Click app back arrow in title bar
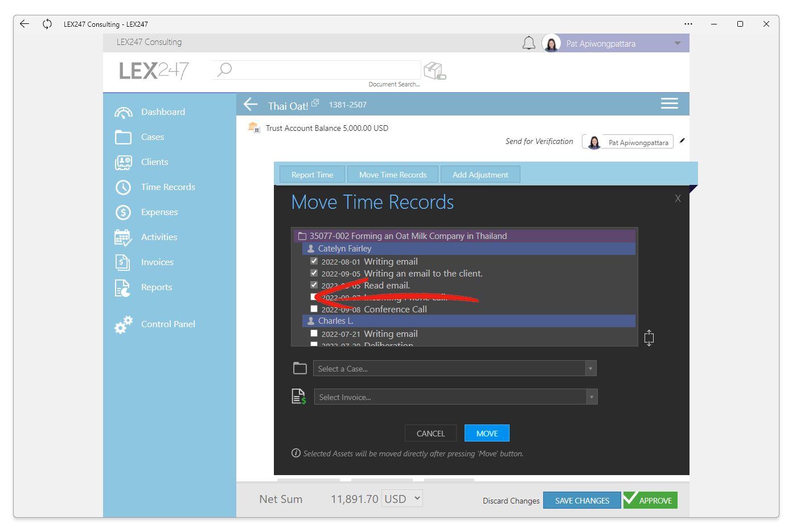This screenshot has width=792, height=532. [x=24, y=24]
